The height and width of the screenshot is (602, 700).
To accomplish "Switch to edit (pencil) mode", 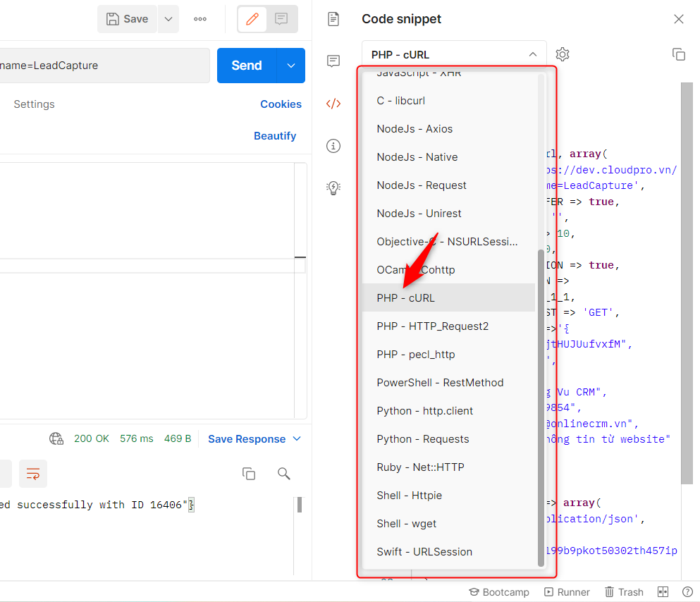I will click(252, 19).
